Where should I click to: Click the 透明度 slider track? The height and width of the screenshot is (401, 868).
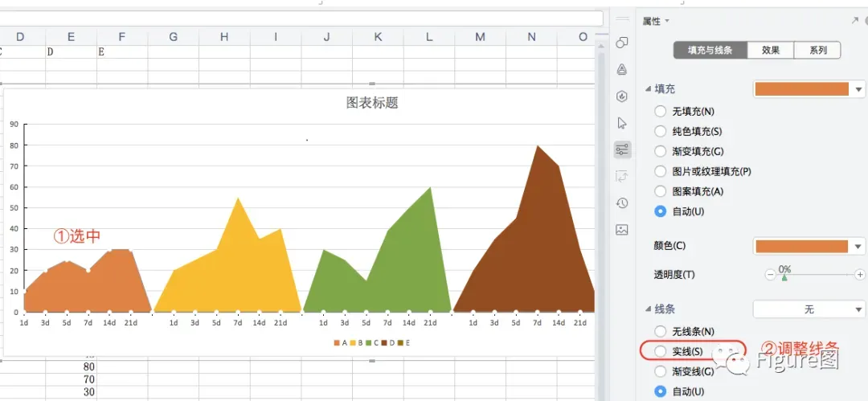[815, 275]
